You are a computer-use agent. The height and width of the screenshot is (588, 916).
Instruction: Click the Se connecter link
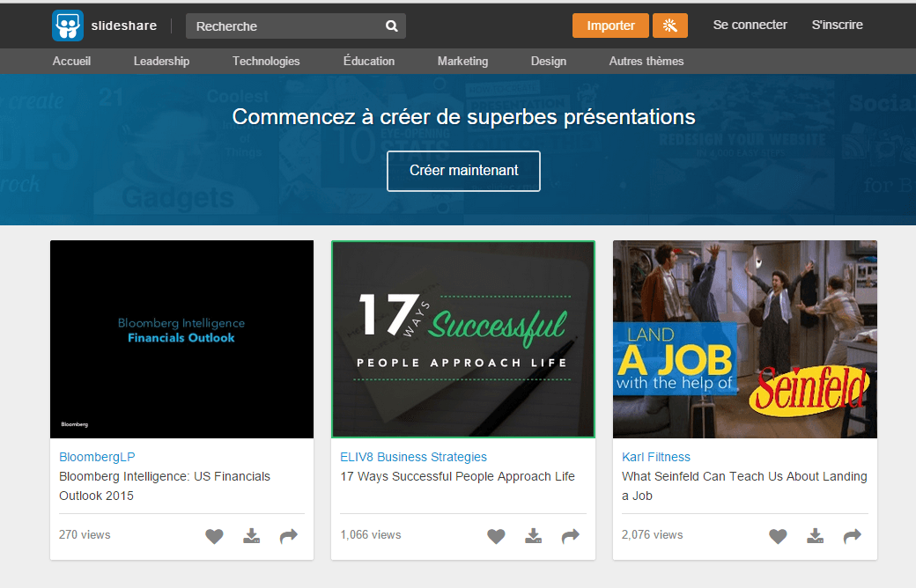point(750,25)
